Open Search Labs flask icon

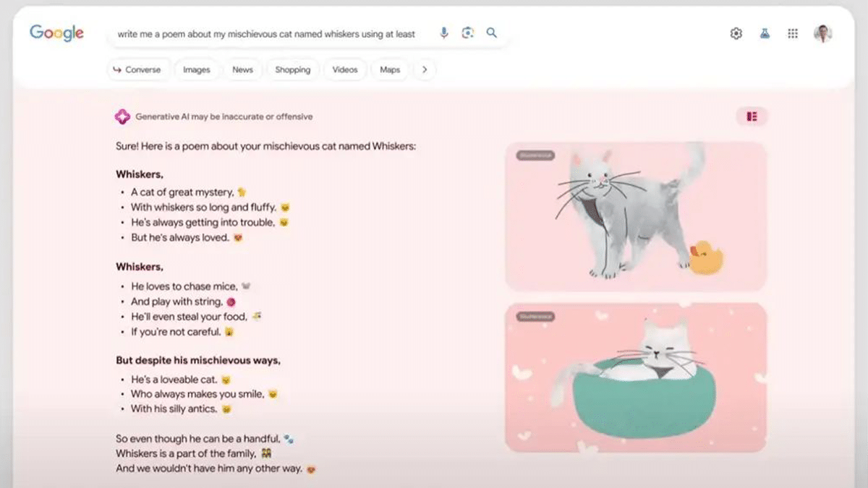[x=765, y=33]
